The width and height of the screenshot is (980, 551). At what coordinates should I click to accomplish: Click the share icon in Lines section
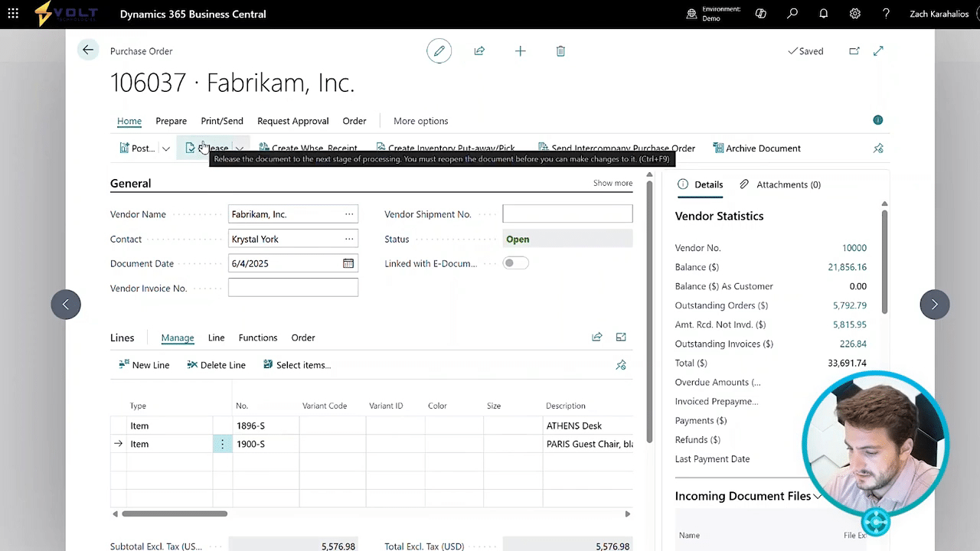(x=597, y=337)
